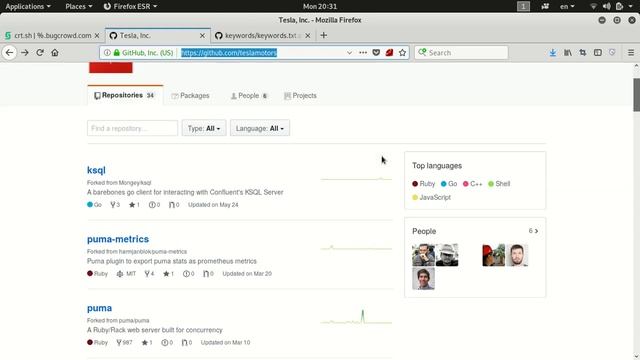Open the Firefox ESR app menu
Viewport: 640px width, 360px height.
[130, 6]
